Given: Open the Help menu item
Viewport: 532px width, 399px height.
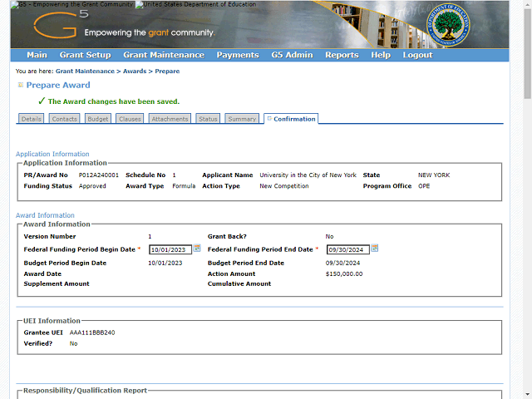Looking at the screenshot, I should coord(381,55).
